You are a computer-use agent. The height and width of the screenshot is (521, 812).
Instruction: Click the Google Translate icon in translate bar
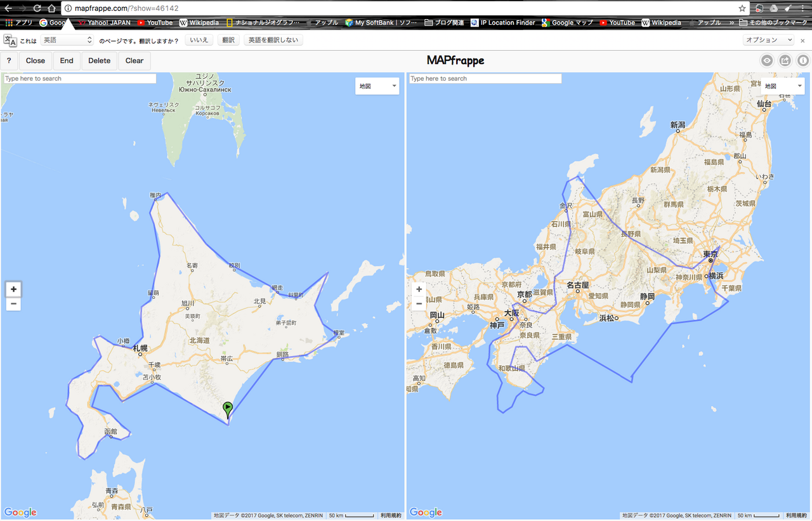point(10,40)
